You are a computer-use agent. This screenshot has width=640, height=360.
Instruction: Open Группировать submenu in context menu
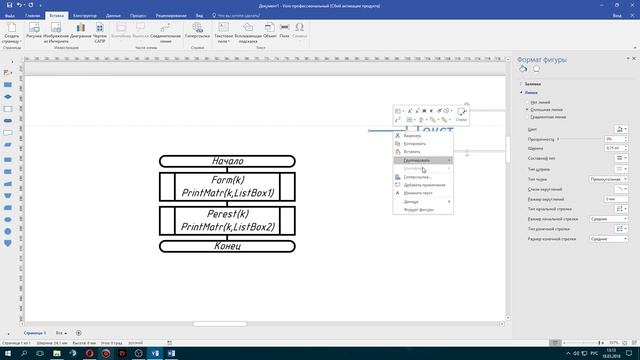423,160
